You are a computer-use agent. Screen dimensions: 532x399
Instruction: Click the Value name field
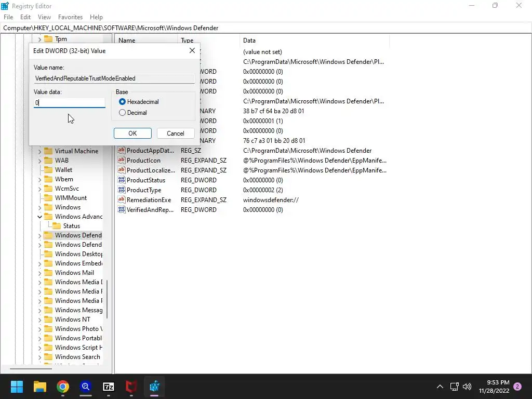coord(114,78)
